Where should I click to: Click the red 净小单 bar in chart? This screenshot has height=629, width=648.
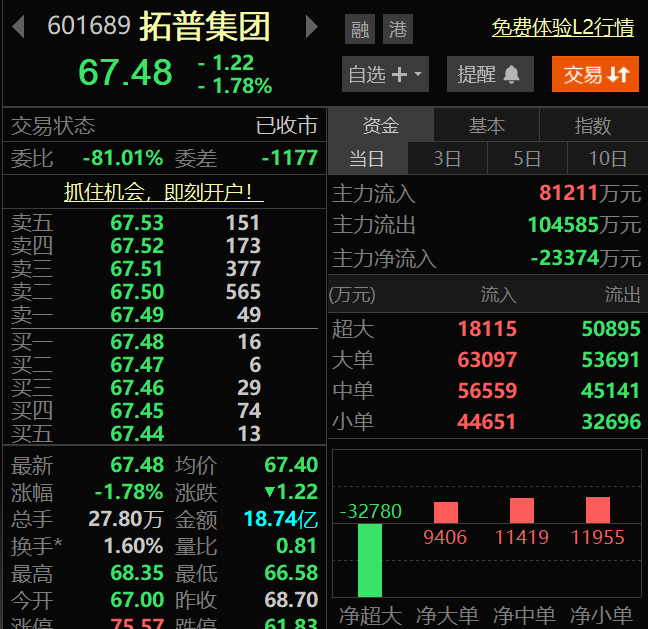tap(598, 510)
